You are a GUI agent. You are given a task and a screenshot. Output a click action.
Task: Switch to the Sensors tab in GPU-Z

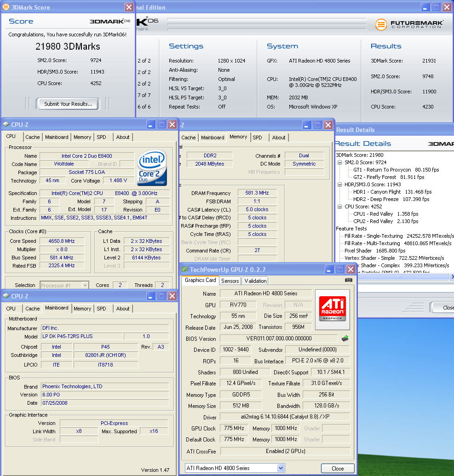tap(230, 281)
